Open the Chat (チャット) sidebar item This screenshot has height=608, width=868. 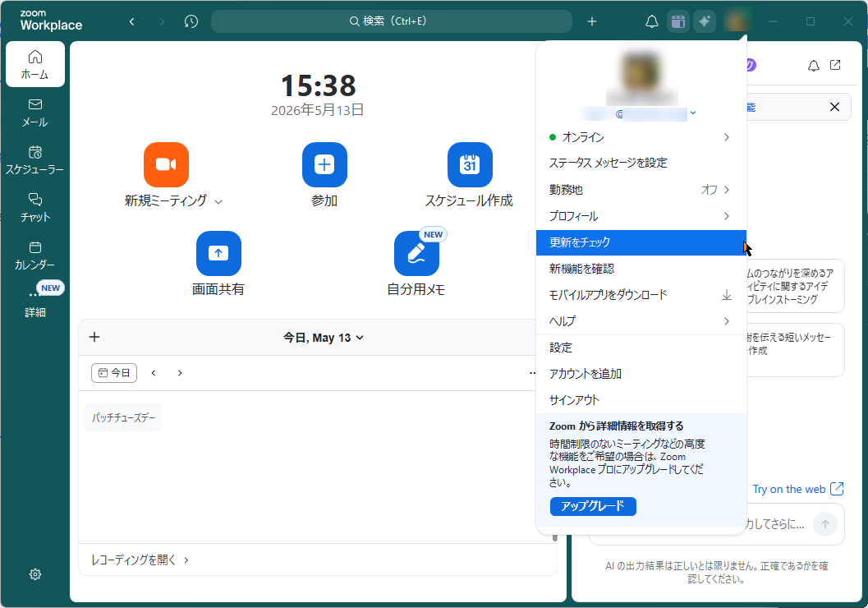click(34, 208)
